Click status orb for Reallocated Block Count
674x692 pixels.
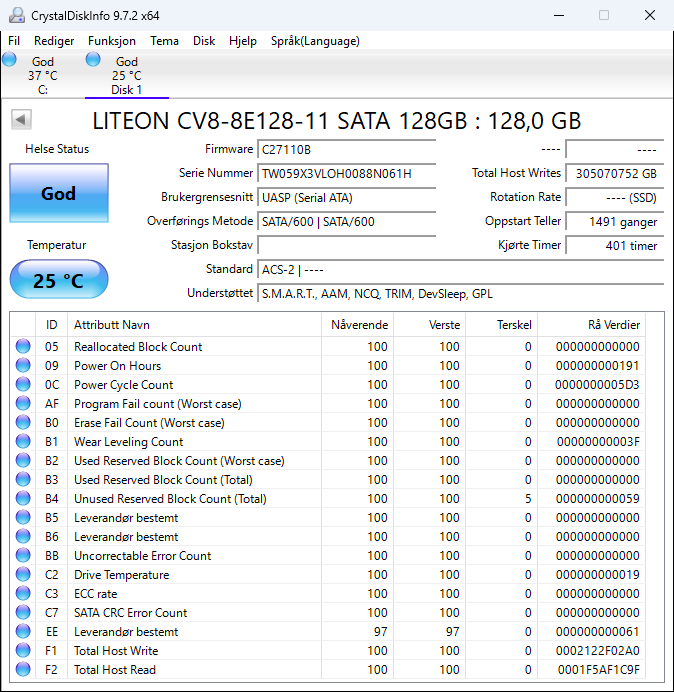[x=23, y=346]
